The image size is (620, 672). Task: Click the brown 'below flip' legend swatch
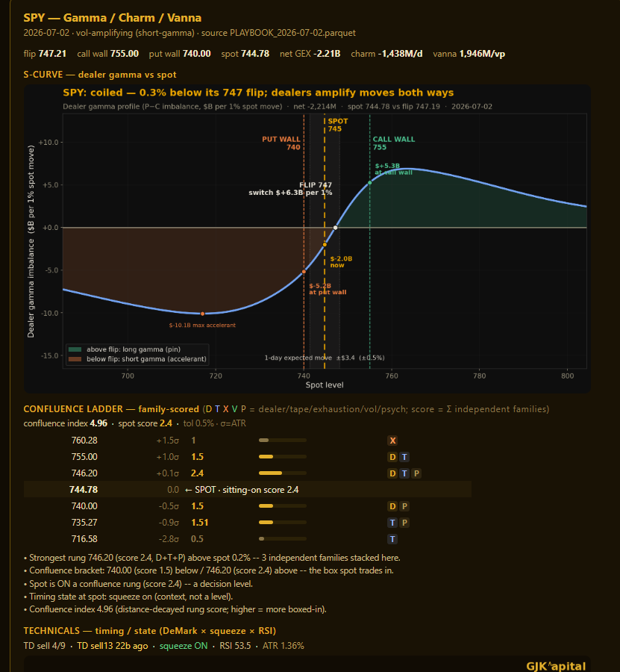click(75, 358)
